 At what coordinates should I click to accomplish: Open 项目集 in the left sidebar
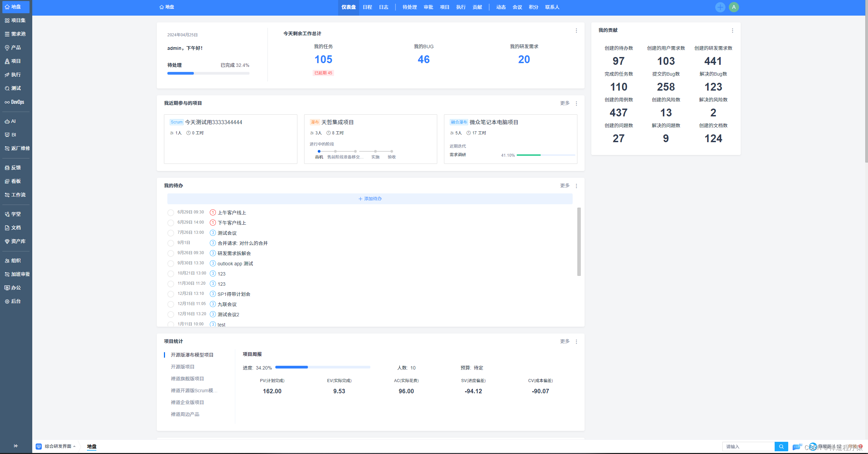tap(16, 20)
